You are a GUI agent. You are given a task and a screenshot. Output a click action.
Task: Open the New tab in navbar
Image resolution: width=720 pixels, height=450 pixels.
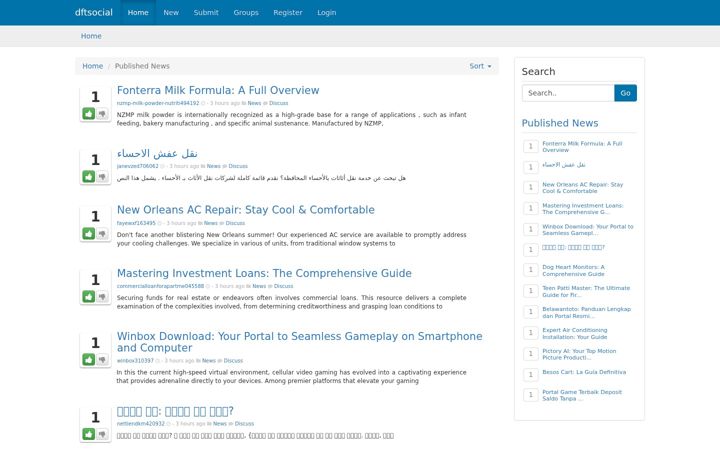[171, 12]
